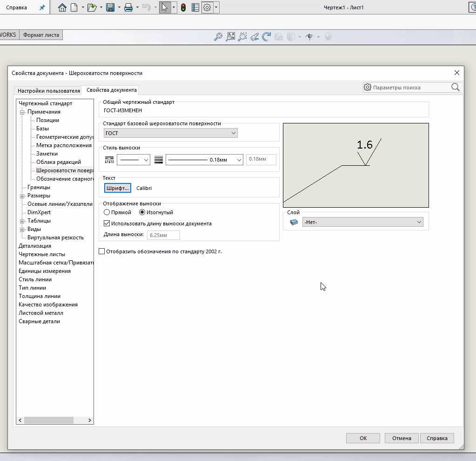This screenshot has height=461, width=476.
Task: Click the New document icon
Action: [74, 7]
